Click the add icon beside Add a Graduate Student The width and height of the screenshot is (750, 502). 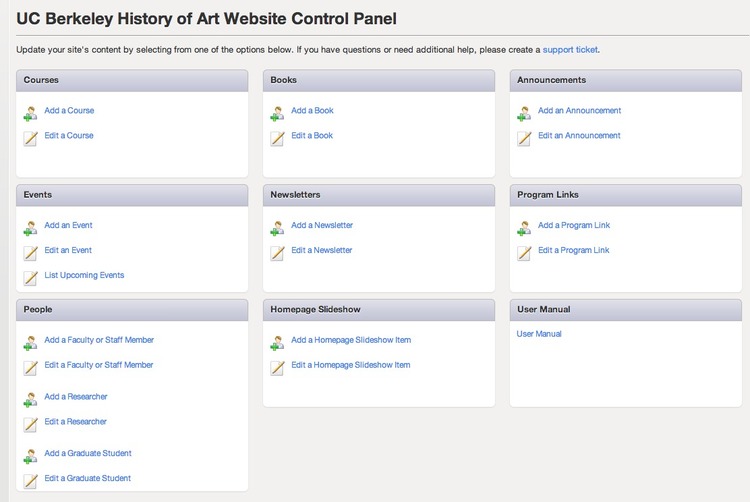click(30, 456)
